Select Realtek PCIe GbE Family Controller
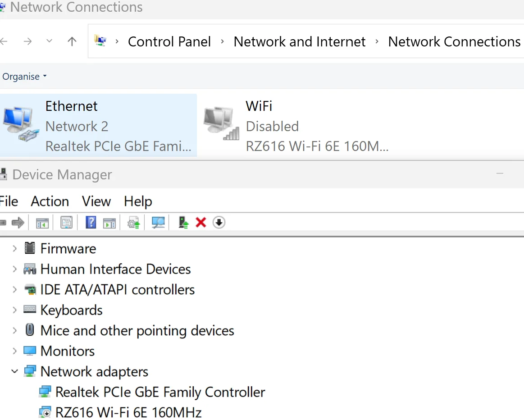Viewport: 524px width, 420px height. (x=160, y=392)
